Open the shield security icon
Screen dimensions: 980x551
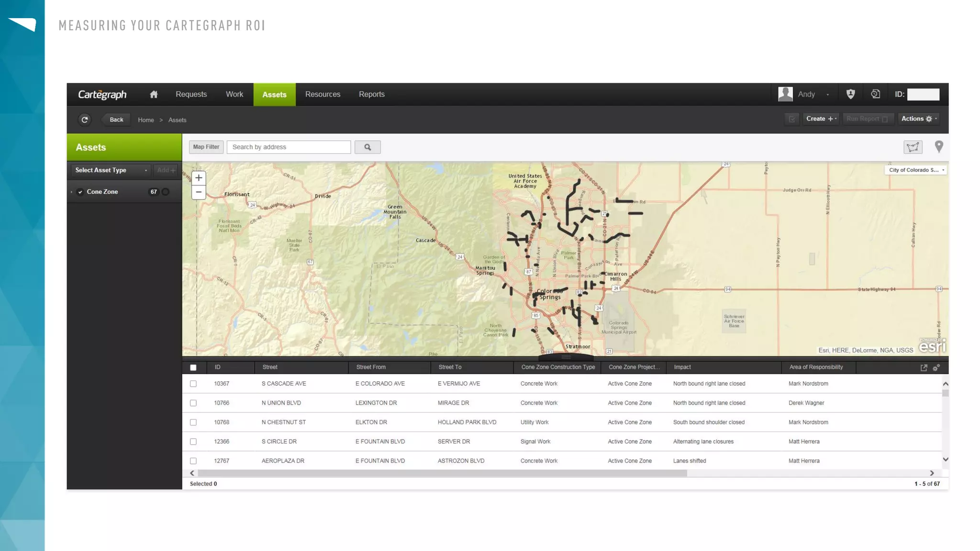point(850,94)
